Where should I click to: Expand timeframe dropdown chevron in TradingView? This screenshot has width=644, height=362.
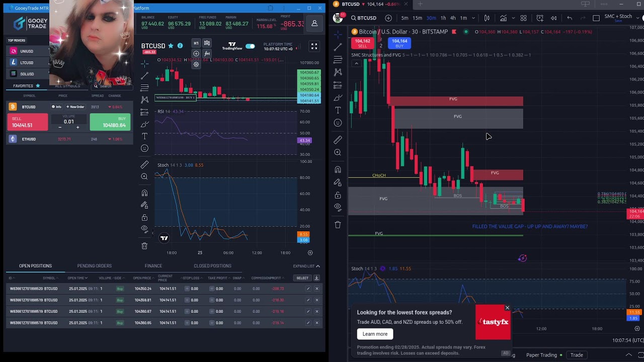473,18
